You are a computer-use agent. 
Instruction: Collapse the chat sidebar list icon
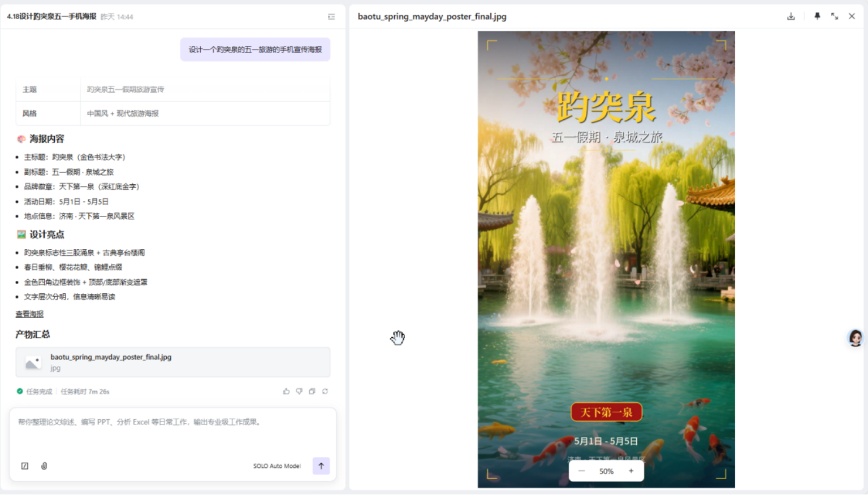331,17
